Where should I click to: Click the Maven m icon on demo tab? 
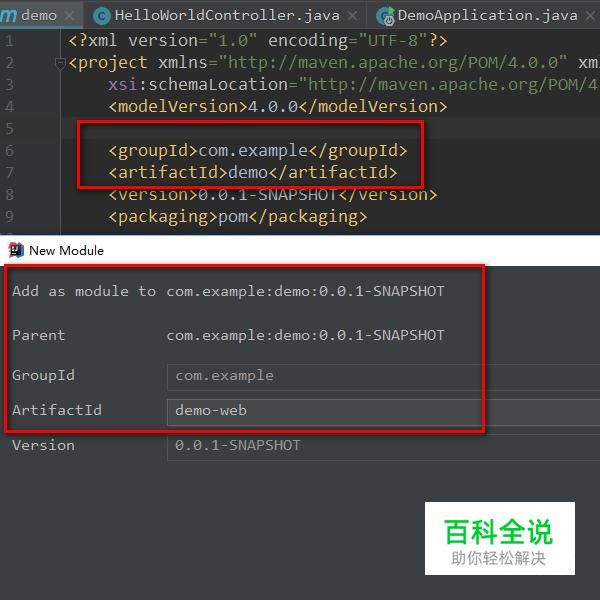tap(8, 16)
